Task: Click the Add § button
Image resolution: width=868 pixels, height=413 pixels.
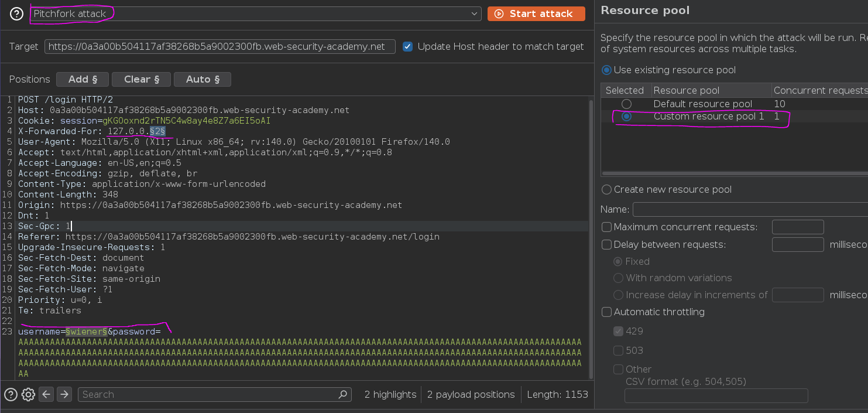Action: (x=83, y=79)
